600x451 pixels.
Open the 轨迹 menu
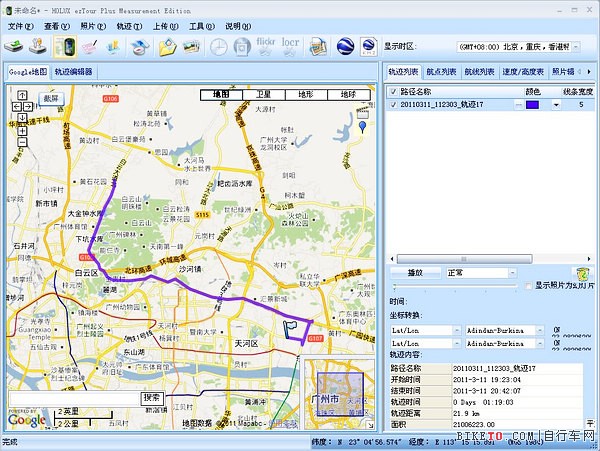130,25
